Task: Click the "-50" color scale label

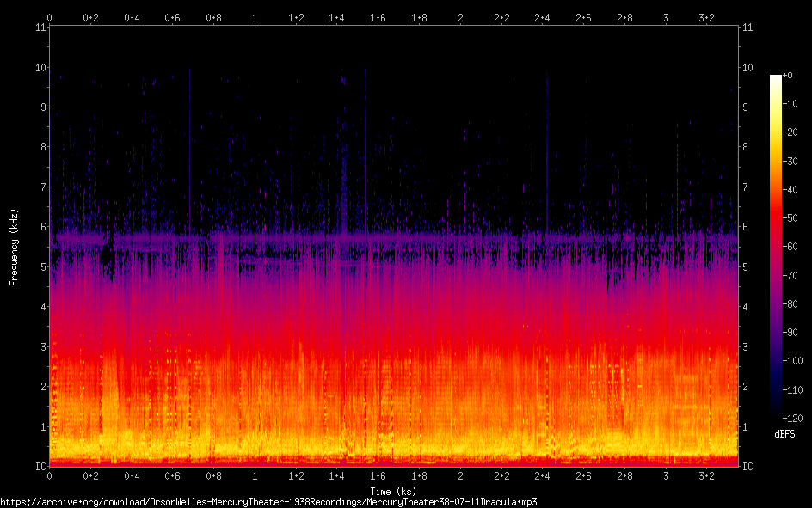Action: coord(790,218)
